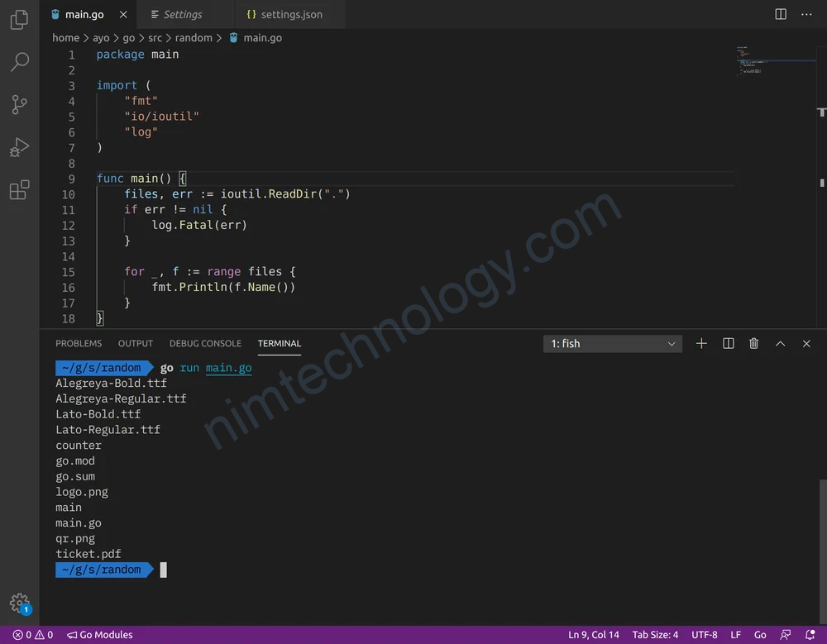This screenshot has height=644, width=827.
Task: Split the editor right
Action: pos(781,15)
